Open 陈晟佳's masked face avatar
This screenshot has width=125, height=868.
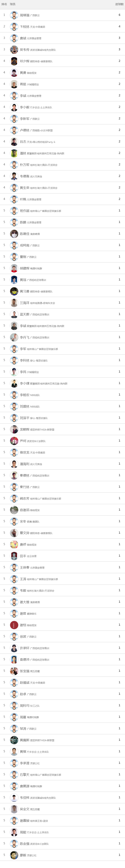pyautogui.click(x=14, y=234)
